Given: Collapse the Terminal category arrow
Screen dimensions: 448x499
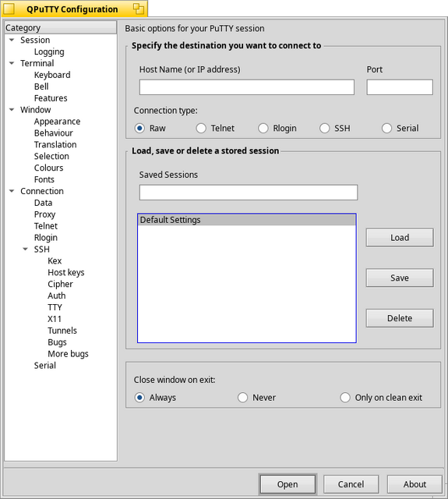Looking at the screenshot, I should point(12,63).
